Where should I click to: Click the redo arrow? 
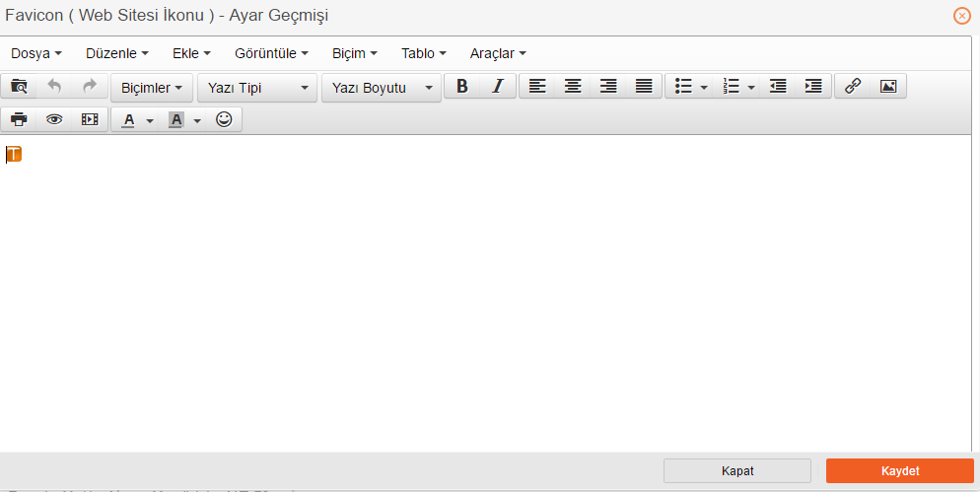pyautogui.click(x=90, y=86)
